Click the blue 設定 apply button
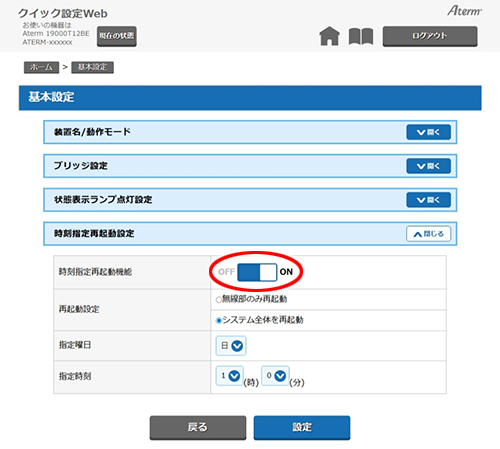 [302, 428]
